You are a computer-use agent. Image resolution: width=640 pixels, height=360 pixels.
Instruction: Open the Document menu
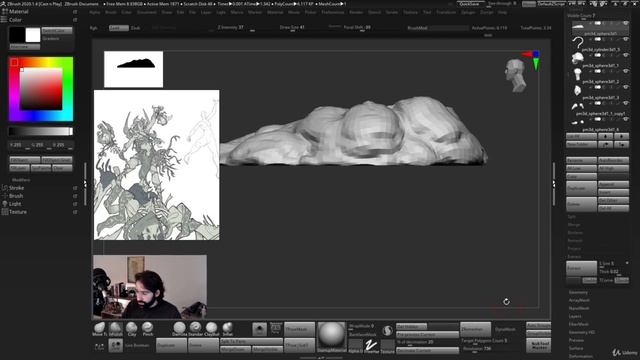(x=147, y=12)
